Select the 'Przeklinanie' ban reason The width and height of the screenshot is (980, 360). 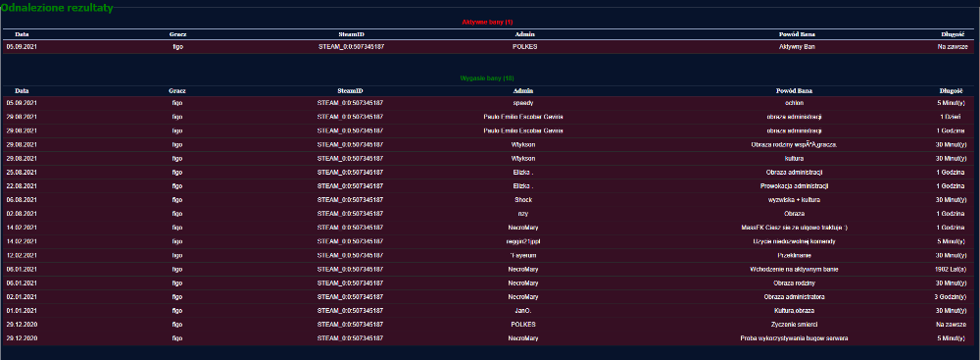coord(794,255)
